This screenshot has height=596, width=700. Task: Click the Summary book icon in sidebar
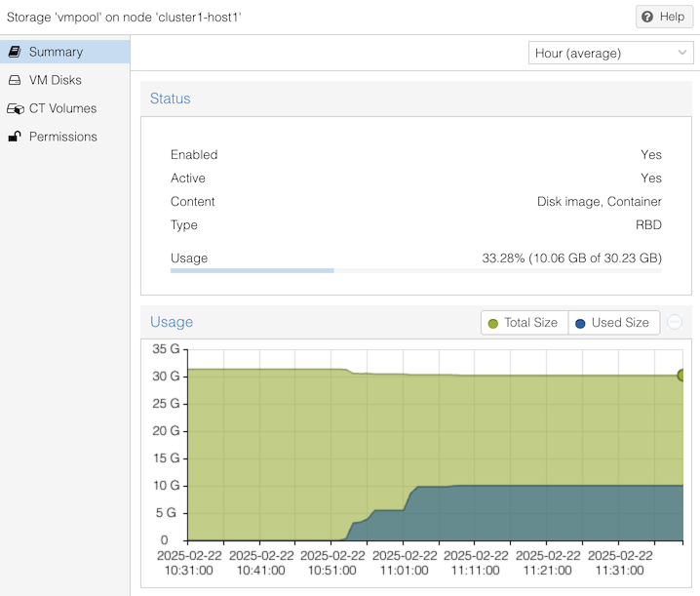[x=15, y=52]
